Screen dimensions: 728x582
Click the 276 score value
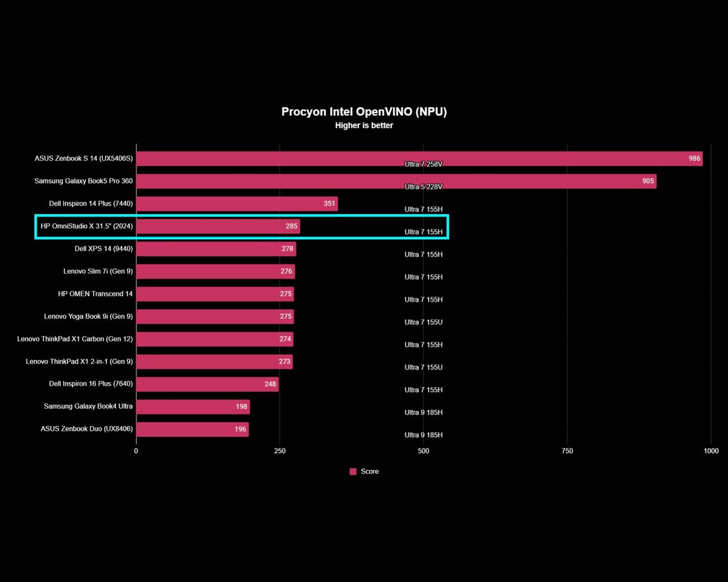(286, 271)
